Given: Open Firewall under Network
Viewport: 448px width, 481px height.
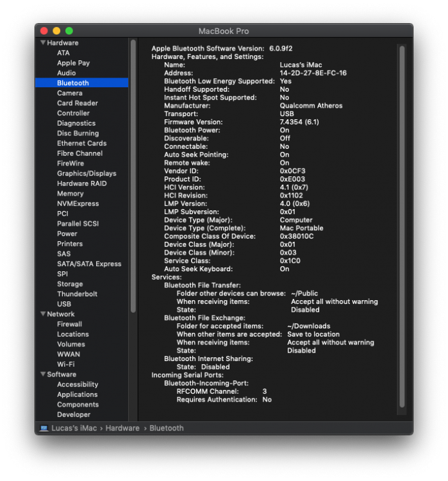Looking at the screenshot, I should pos(70,325).
